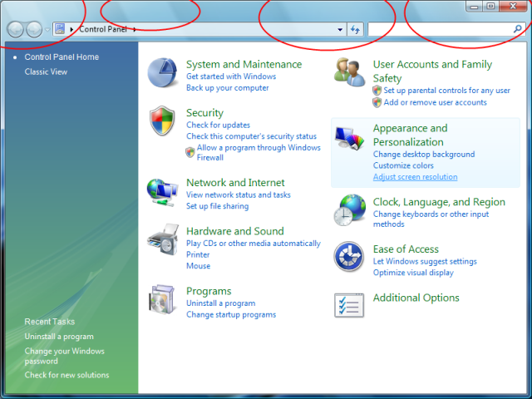This screenshot has width=532, height=399.
Task: Click the Additional Options checklist icon
Action: point(349,305)
